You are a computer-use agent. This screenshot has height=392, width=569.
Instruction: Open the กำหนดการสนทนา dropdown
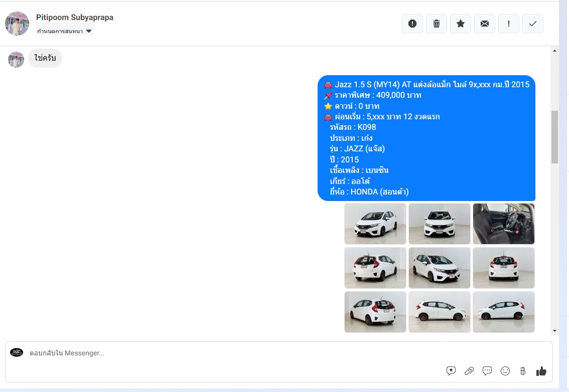click(x=65, y=31)
